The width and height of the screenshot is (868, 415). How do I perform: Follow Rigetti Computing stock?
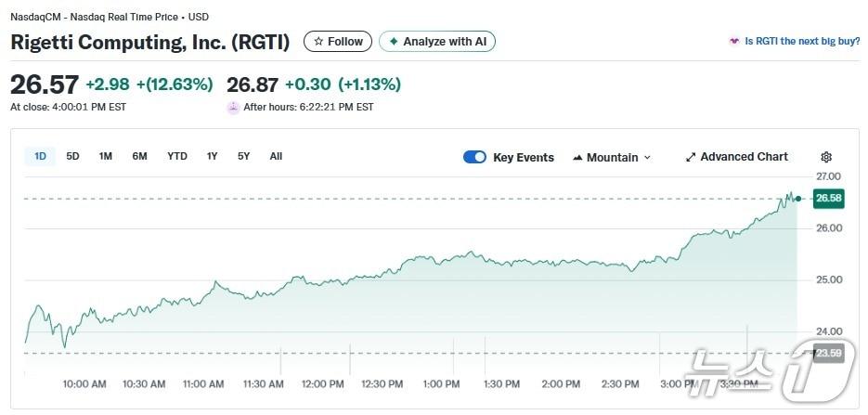pos(338,42)
